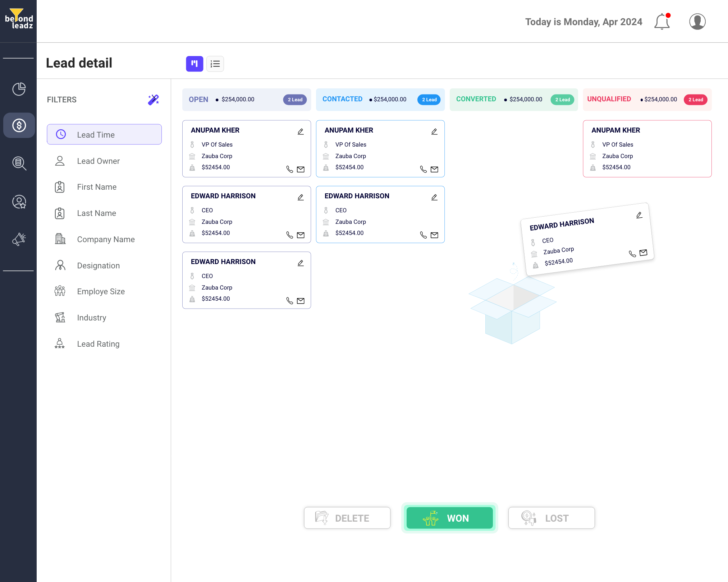The width and height of the screenshot is (728, 582).
Task: Open the pie chart dashboard in sidebar
Action: pyautogui.click(x=19, y=89)
